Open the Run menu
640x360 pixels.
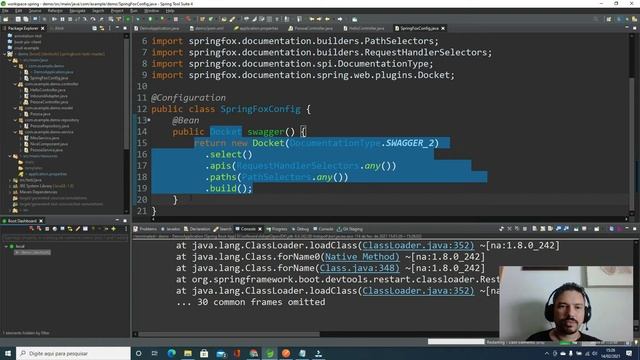click(x=133, y=11)
